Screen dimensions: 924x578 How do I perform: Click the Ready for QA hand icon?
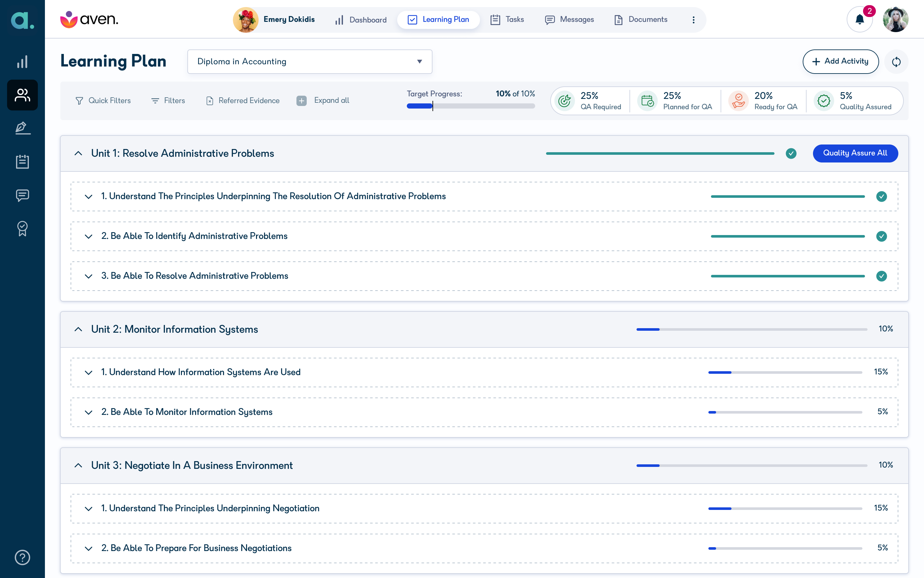tap(739, 101)
